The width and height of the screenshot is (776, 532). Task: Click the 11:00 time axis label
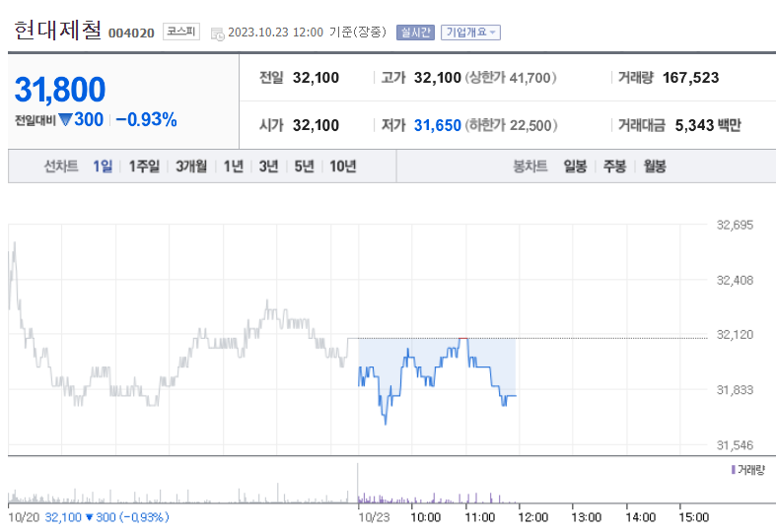pyautogui.click(x=480, y=517)
